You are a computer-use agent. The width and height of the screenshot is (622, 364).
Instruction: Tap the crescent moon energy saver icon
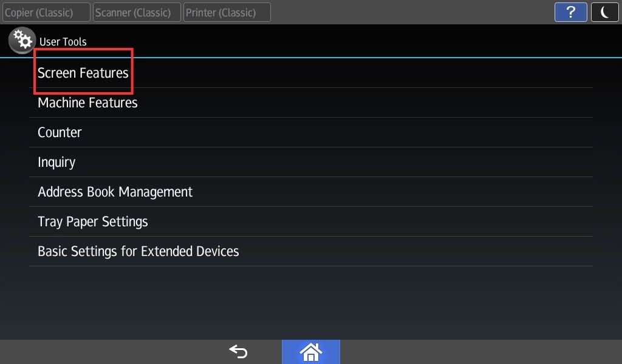[604, 12]
